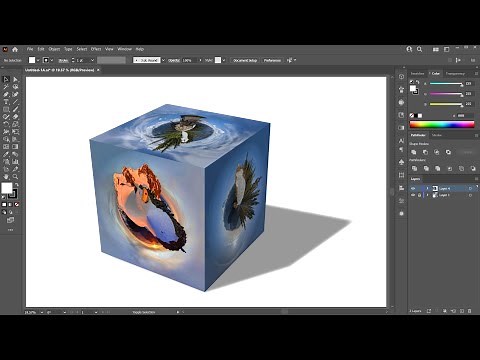Open the opacity dropdown arrow
This screenshot has height=360, width=480.
200,60
